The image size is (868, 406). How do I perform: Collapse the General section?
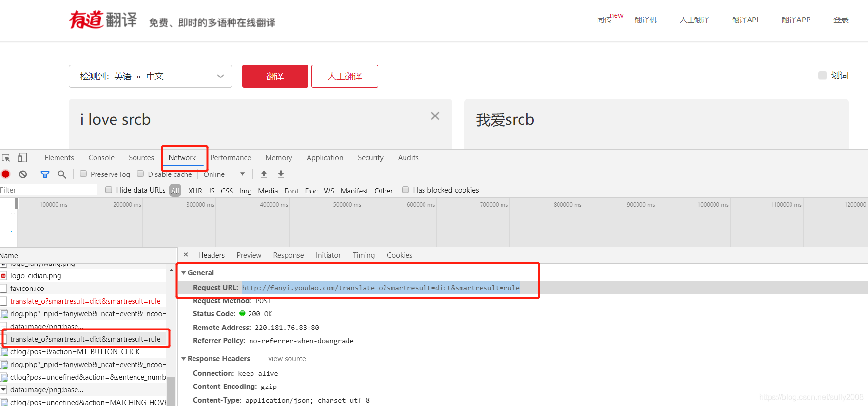point(184,273)
